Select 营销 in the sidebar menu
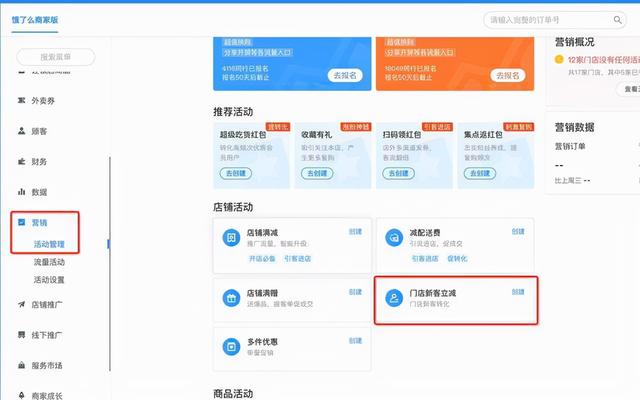This screenshot has height=400, width=640. [39, 222]
